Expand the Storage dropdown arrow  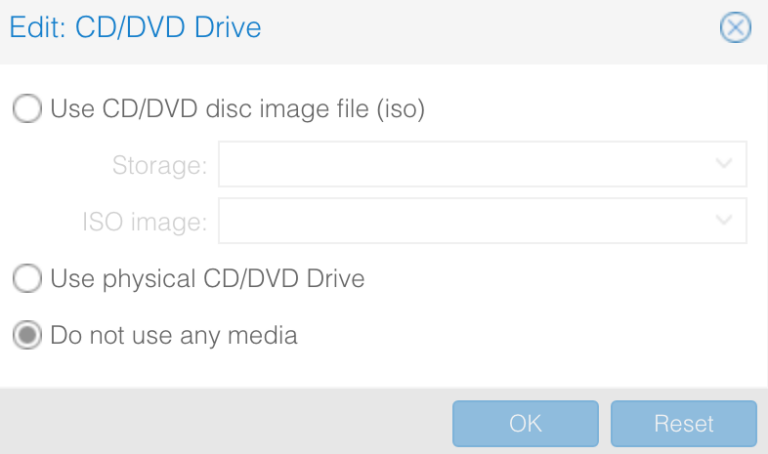(725, 165)
